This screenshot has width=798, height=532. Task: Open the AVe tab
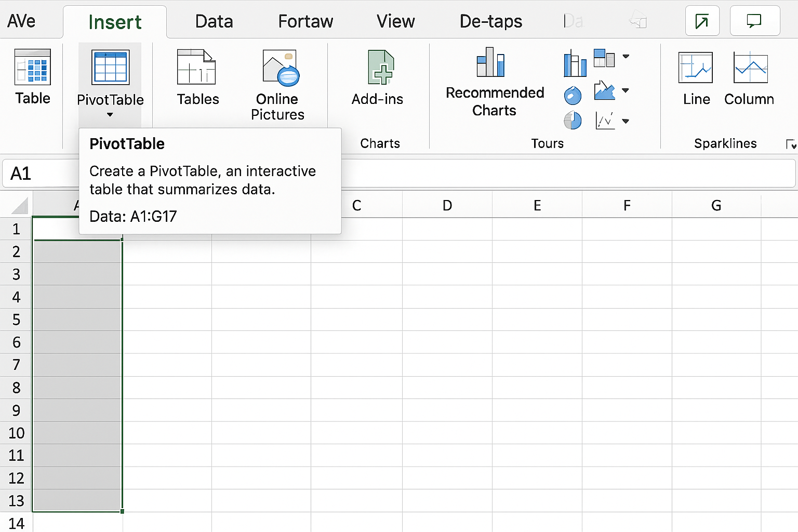click(21, 21)
